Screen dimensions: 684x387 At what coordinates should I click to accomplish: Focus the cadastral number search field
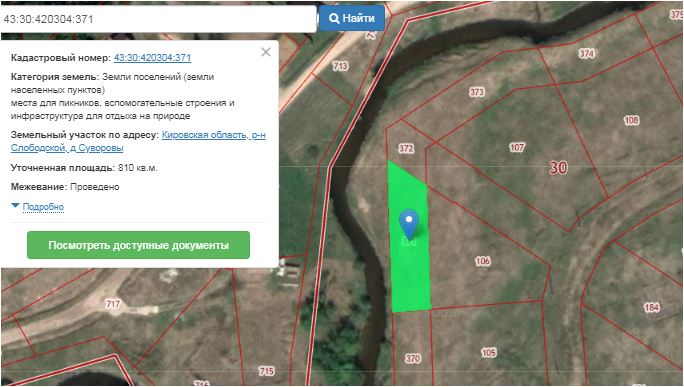click(x=158, y=19)
